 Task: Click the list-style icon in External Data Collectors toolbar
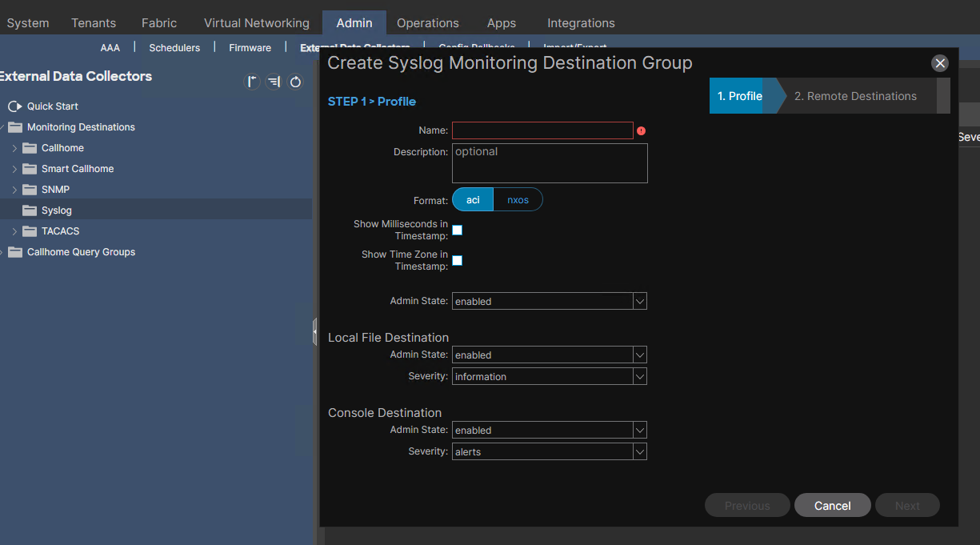click(274, 82)
